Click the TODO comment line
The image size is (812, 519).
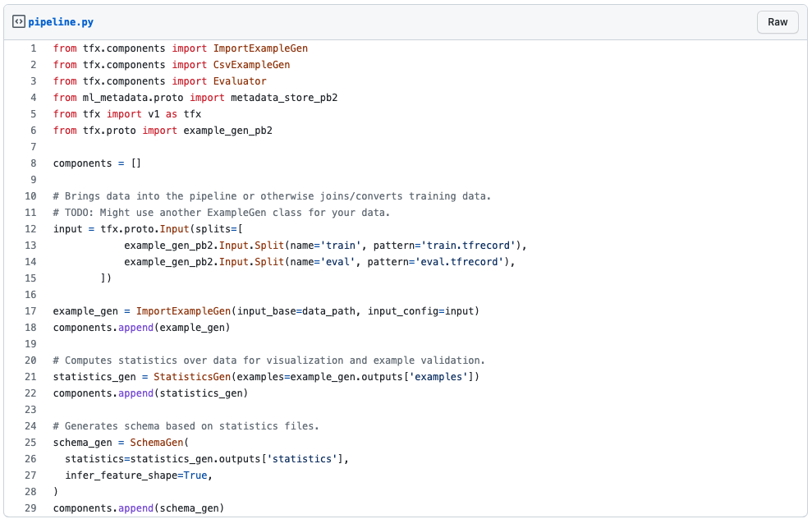click(x=222, y=213)
